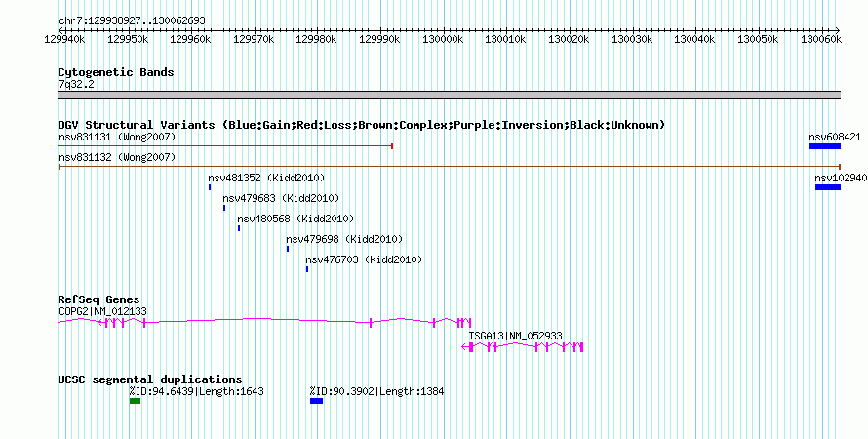
Task: Click the green segmental duplication block
Action: (x=135, y=401)
